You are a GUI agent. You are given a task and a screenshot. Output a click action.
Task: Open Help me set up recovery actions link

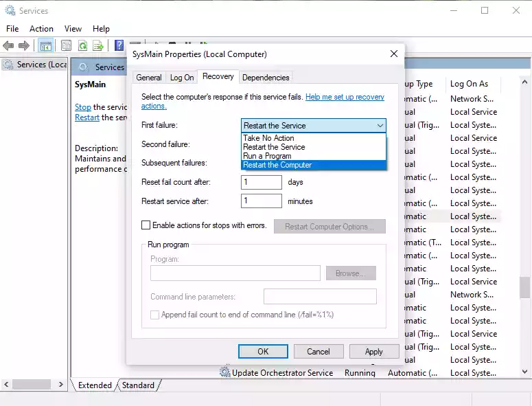click(345, 97)
